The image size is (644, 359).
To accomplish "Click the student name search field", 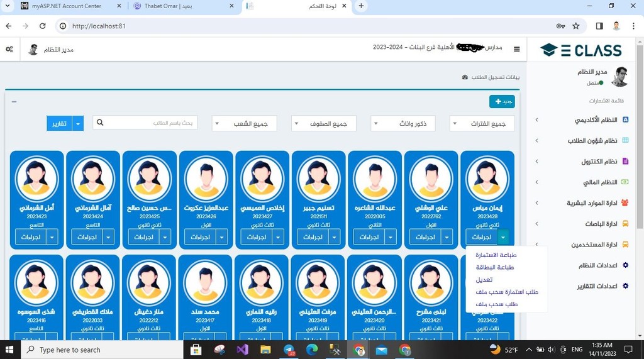I will [145, 123].
